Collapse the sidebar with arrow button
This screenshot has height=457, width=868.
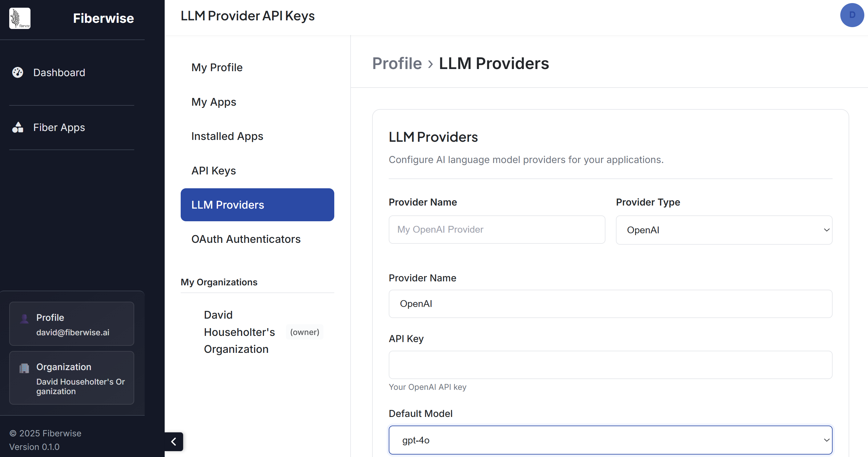point(174,441)
